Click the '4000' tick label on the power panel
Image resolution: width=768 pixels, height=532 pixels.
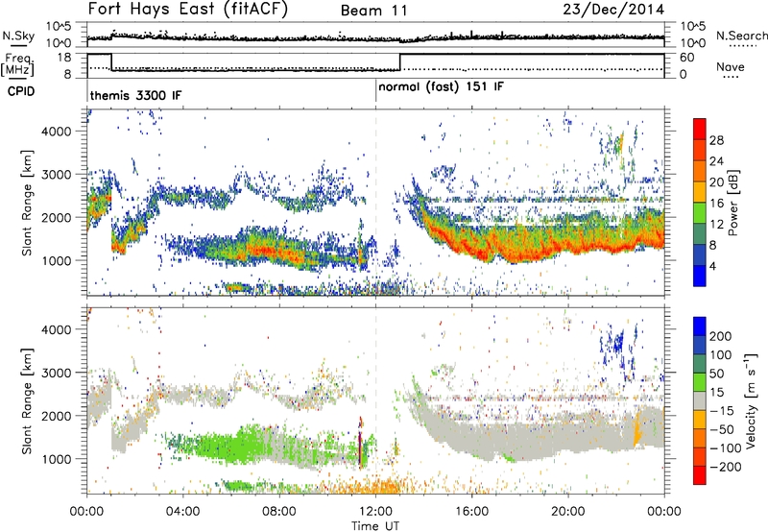tap(57, 132)
